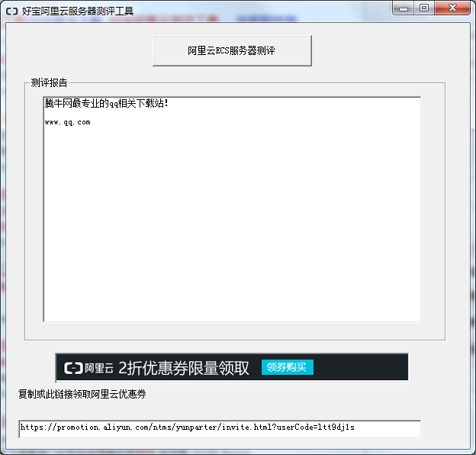
Task: Close the 好宝阿里云服务器测评工具 window
Action: (x=452, y=8)
